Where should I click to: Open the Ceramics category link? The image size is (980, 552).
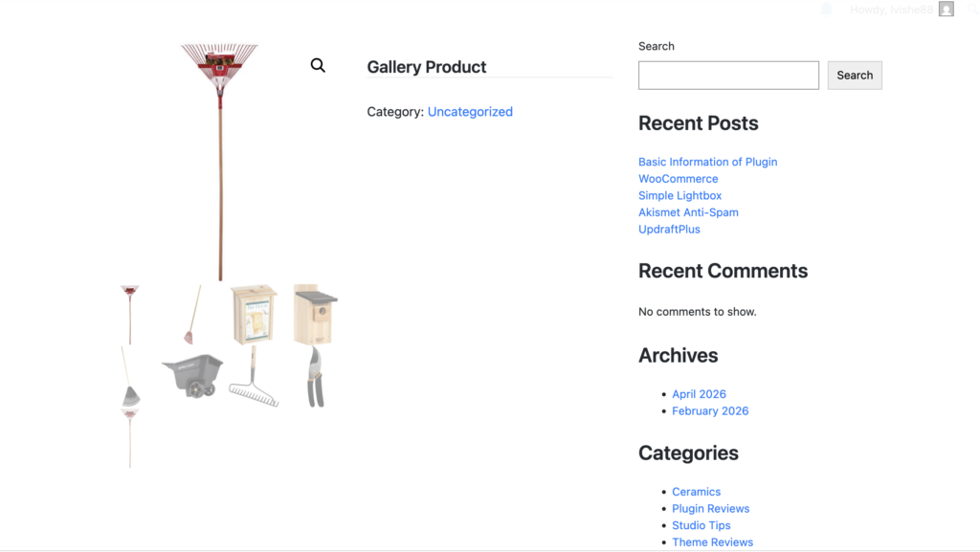tap(696, 492)
